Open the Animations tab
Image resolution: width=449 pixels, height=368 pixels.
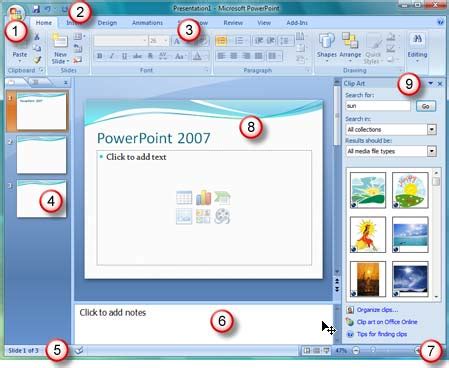tap(147, 23)
